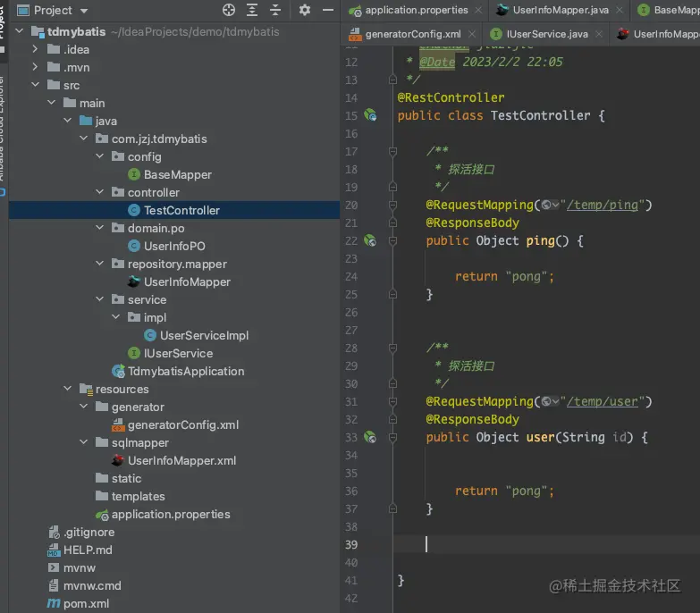Image resolution: width=700 pixels, height=613 pixels.
Task: Collapse the resources folder
Action: coord(67,388)
